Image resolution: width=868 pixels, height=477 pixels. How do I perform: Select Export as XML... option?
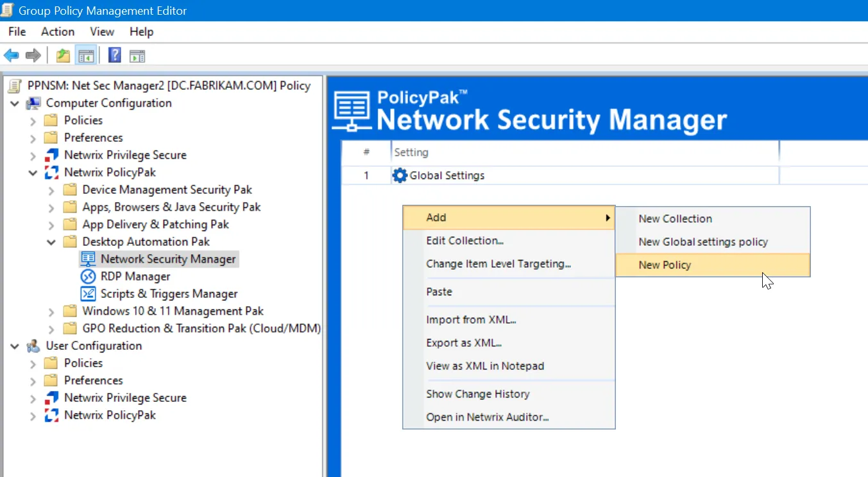pos(509,343)
